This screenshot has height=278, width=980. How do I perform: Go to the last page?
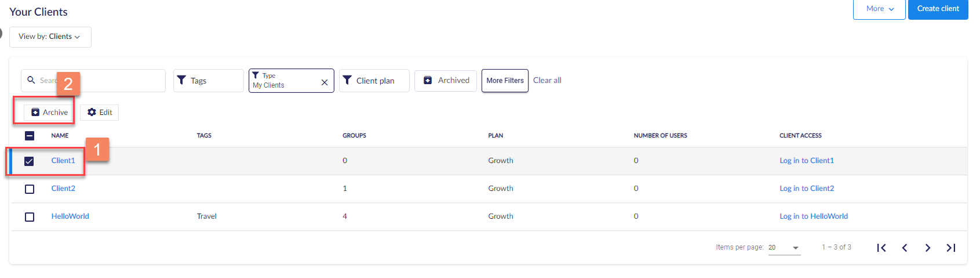coord(951,248)
